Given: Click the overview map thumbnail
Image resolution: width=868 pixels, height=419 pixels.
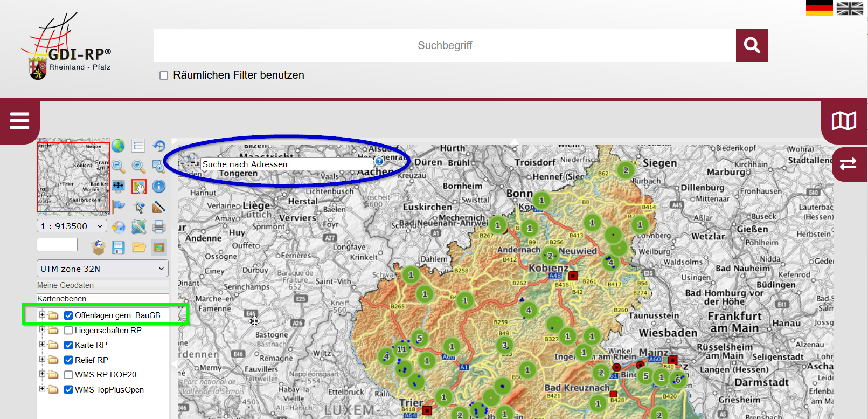Looking at the screenshot, I should point(73,177).
